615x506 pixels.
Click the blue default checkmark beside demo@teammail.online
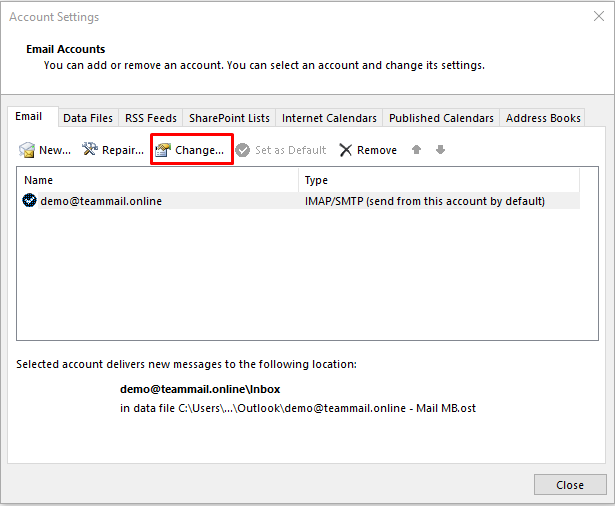click(29, 201)
